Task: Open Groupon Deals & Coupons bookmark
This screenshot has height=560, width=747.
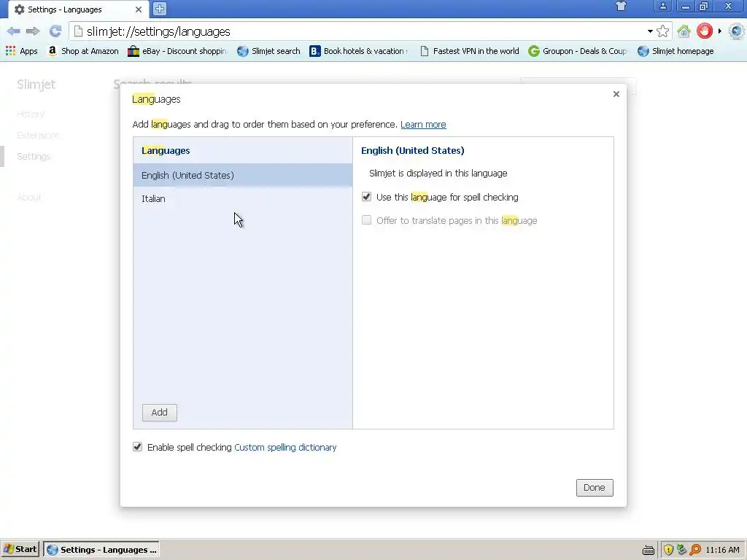Action: tap(578, 51)
